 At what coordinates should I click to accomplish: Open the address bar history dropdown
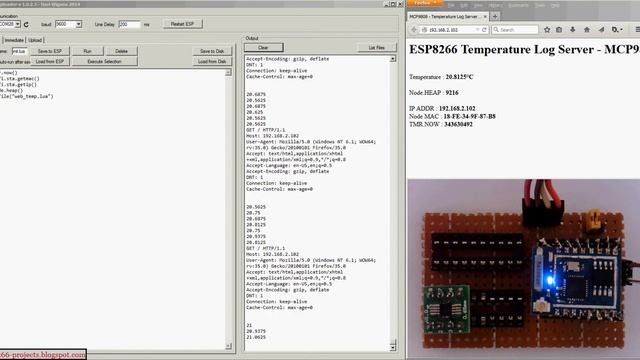[x=477, y=30]
